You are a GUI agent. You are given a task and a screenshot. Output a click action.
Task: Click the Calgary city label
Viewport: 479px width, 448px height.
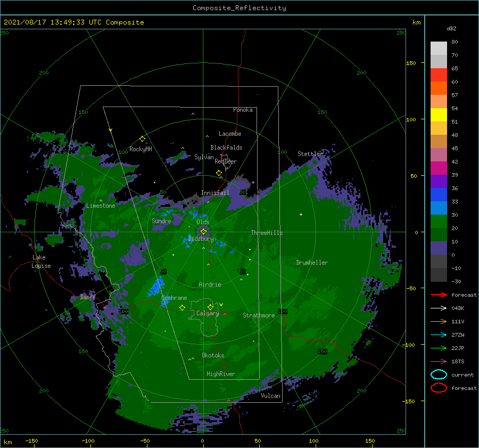[208, 313]
